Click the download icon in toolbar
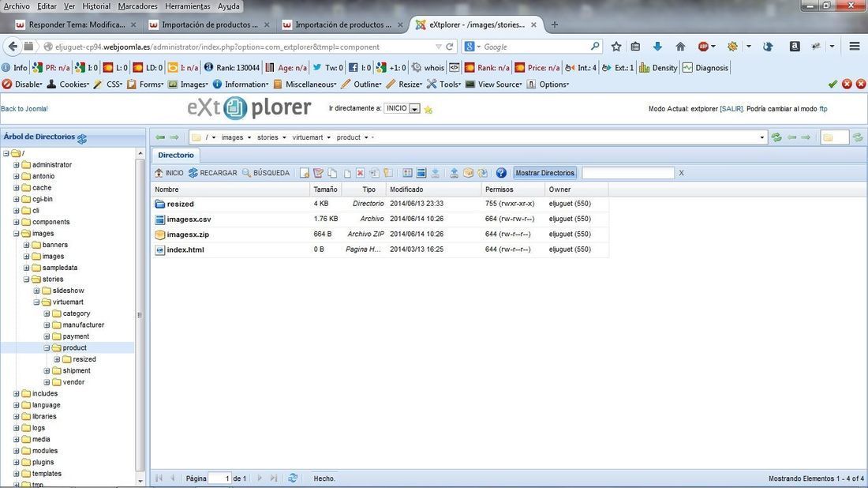 point(435,173)
